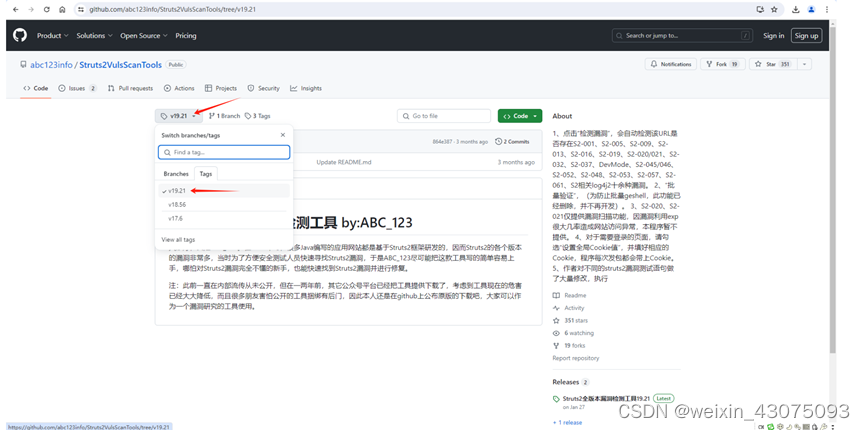The width and height of the screenshot is (865, 430).
Task: Click the Go to file search field
Action: (444, 116)
